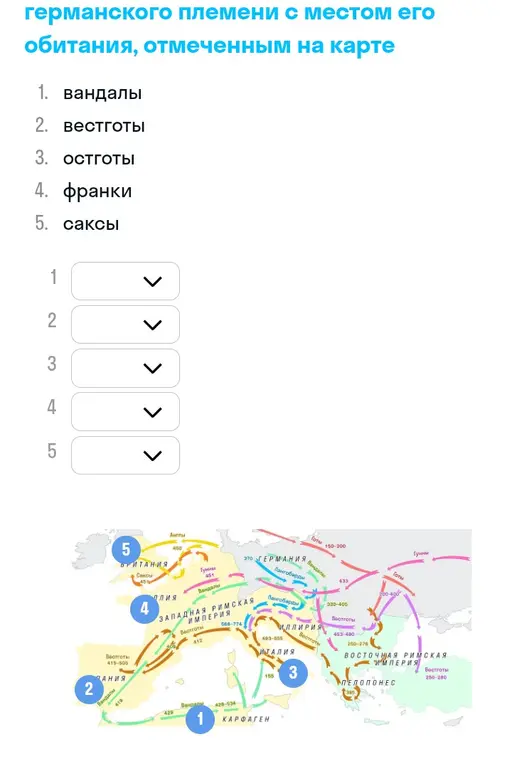The height and width of the screenshot is (762, 512).
Task: Expand the dropdown for row 3
Action: [125, 368]
